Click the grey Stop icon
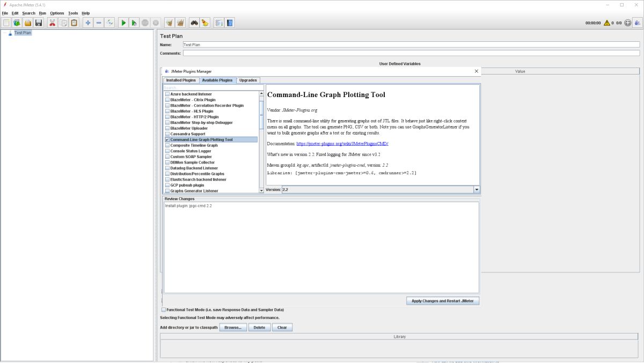The width and height of the screenshot is (644, 363). tap(145, 23)
